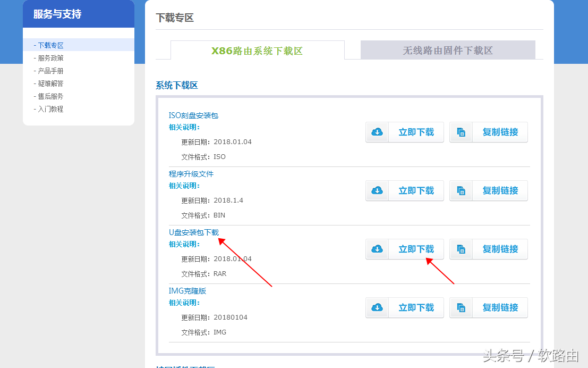Click 复制链接 for U盘安装包下载

(x=500, y=249)
